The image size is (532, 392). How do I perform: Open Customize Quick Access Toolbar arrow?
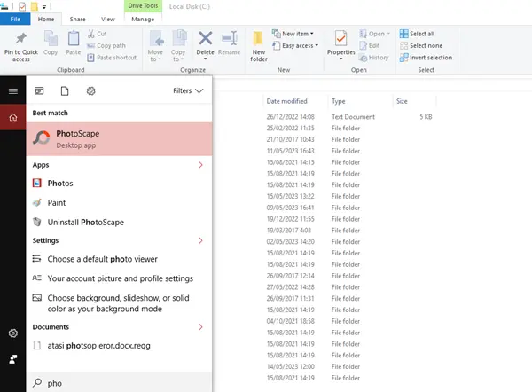click(x=44, y=7)
